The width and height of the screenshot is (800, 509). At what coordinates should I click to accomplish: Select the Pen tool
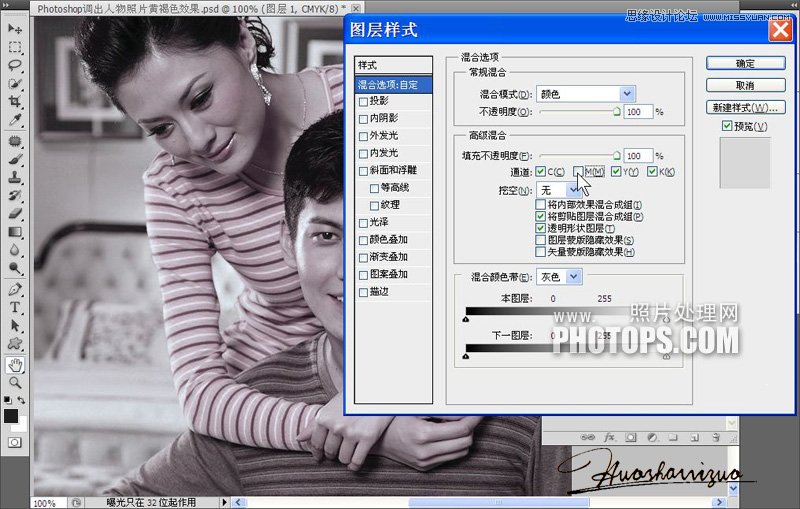(15, 289)
